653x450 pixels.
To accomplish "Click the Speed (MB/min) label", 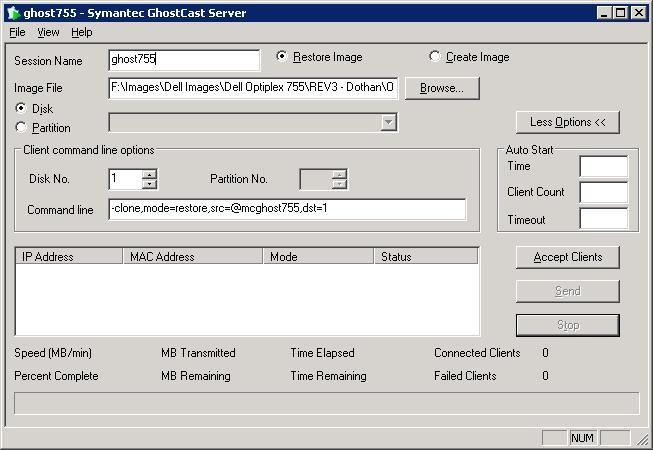I will tap(53, 353).
